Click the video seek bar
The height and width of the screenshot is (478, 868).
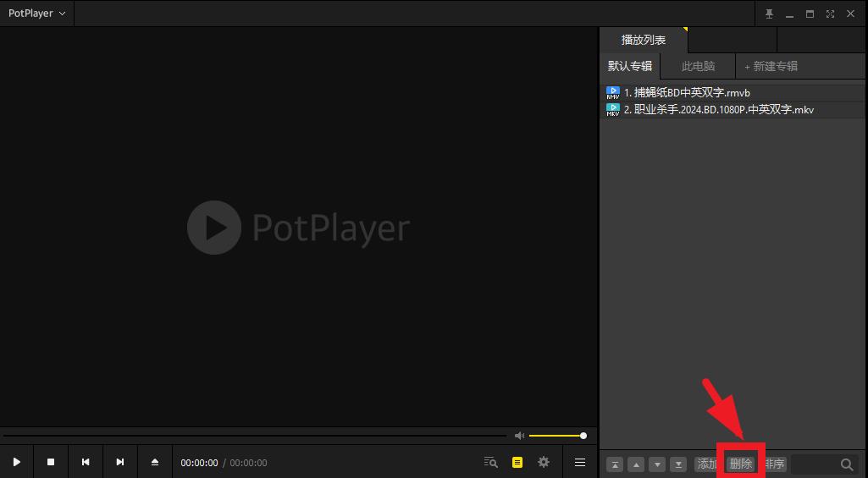[253, 436]
